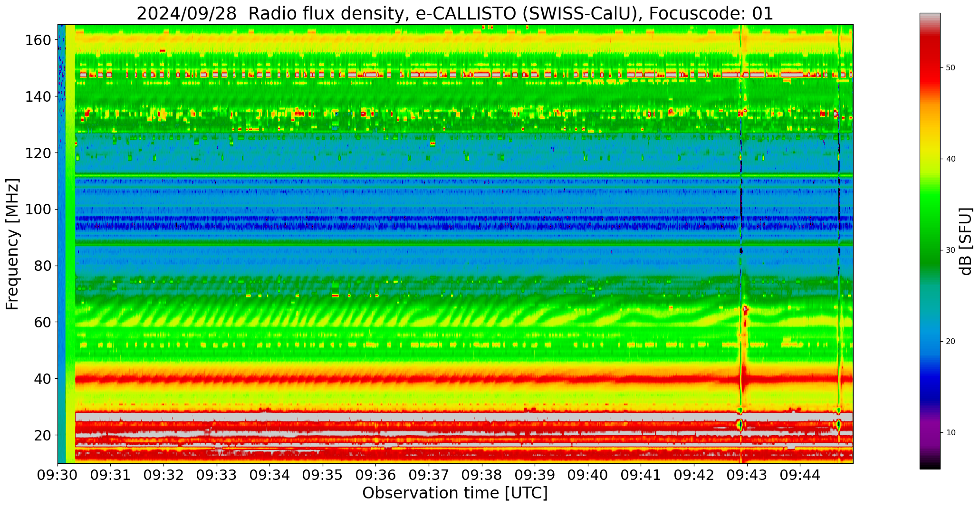Click the 160 frequency tick label
This screenshot has width=980, height=507.
click(38, 40)
